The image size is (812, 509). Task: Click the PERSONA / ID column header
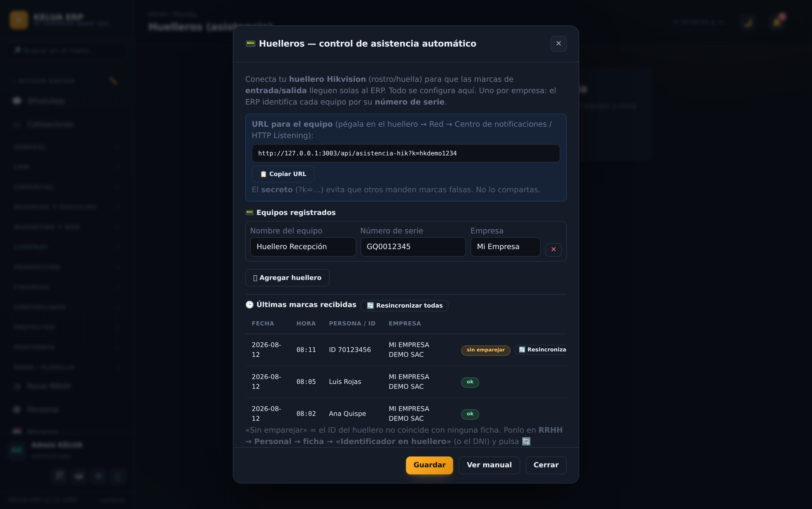pyautogui.click(x=352, y=324)
